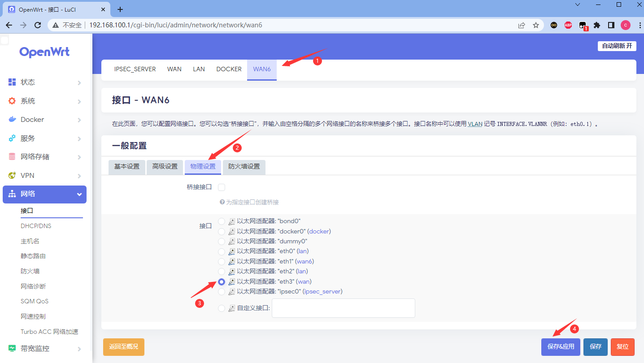Viewport: 644px width, 363px height.
Task: Click the browser address bar URL
Action: pos(175,25)
